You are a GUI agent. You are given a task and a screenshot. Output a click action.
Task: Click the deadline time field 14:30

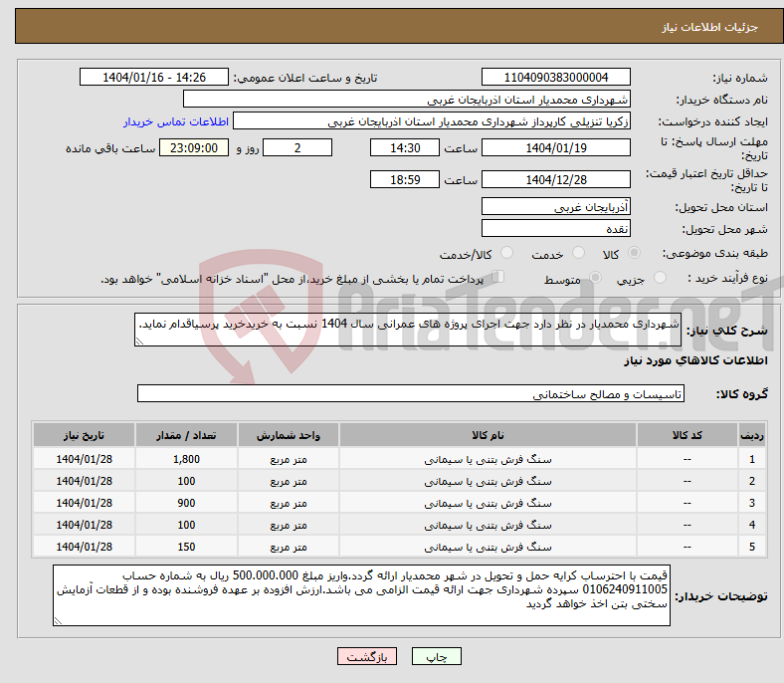click(405, 148)
